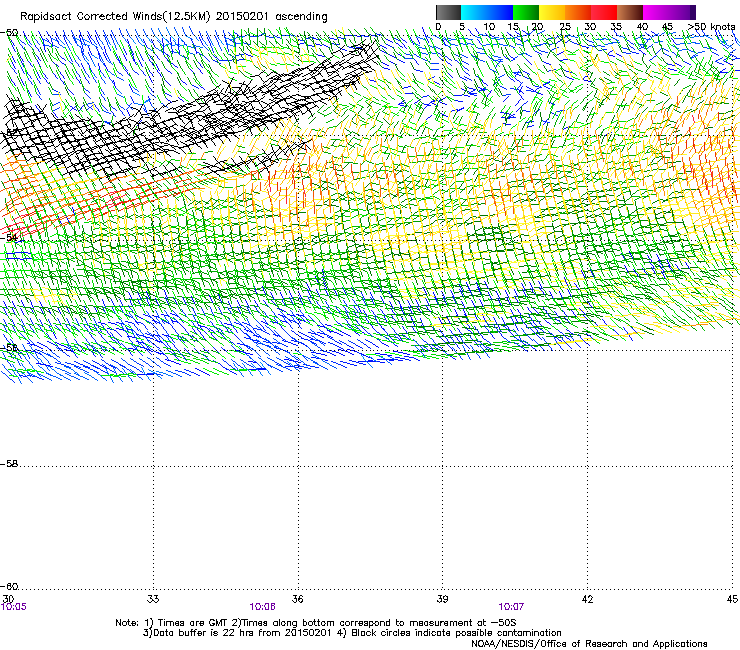This screenshot has height=650, width=740.
Task: Click the 30 longitude axis label
Action: (8, 599)
